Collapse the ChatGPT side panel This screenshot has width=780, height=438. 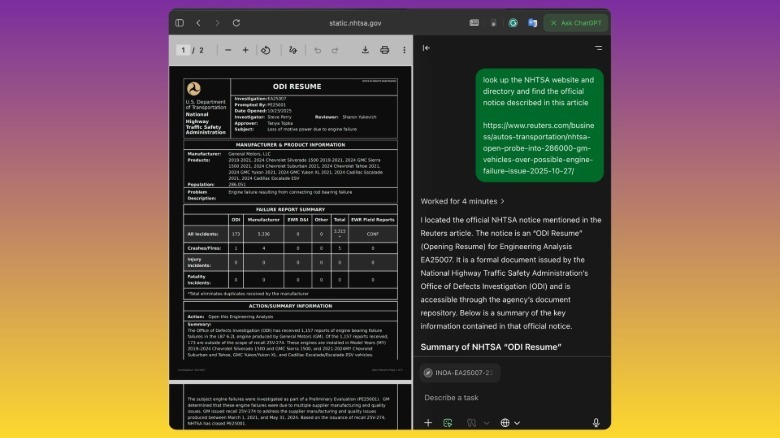pos(426,48)
